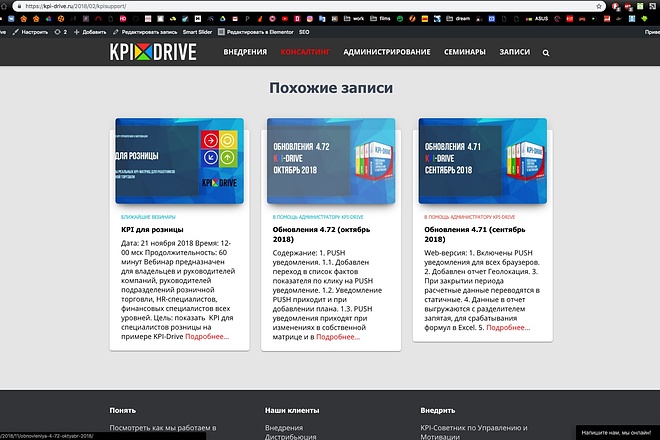Click the 'KPI-Советник по Управлению и Мотивации' footer link
660x440 pixels.
click(x=474, y=432)
